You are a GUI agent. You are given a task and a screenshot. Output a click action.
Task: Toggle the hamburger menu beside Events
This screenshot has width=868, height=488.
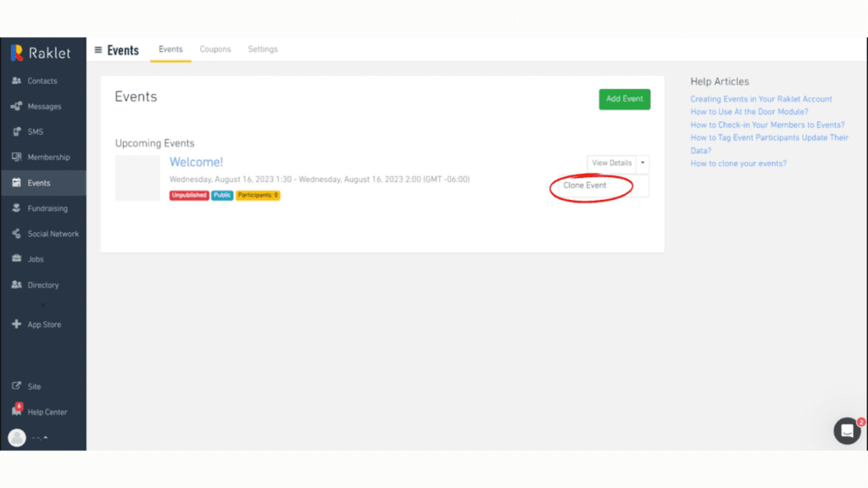point(98,50)
